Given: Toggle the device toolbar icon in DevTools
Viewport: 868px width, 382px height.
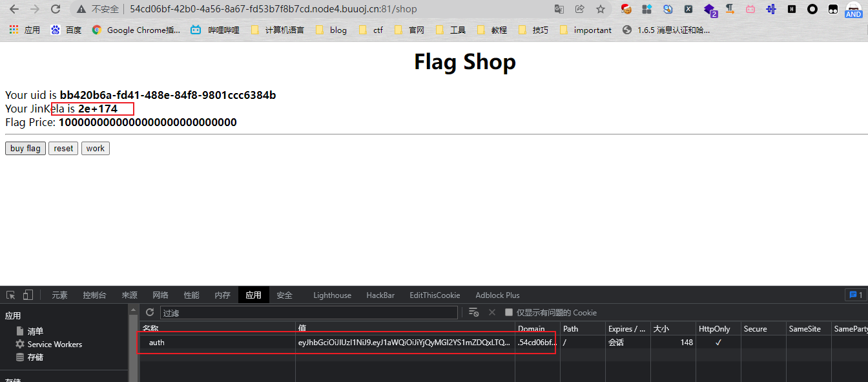Looking at the screenshot, I should point(28,295).
